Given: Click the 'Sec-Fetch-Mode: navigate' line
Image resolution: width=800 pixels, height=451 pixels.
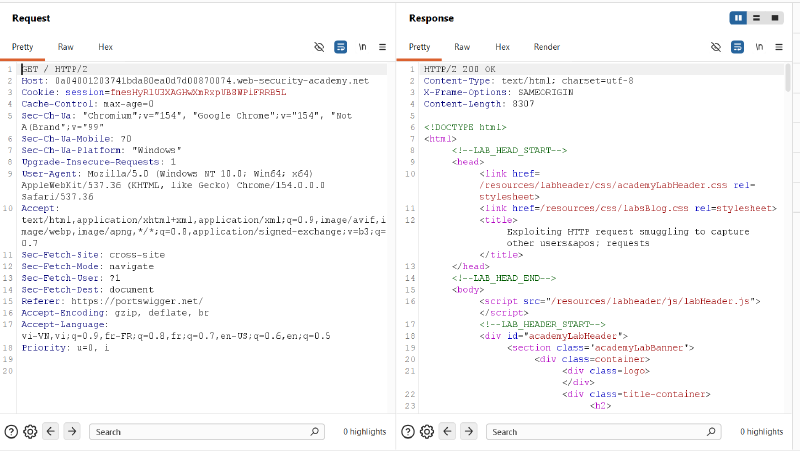Looking at the screenshot, I should click(87, 266).
